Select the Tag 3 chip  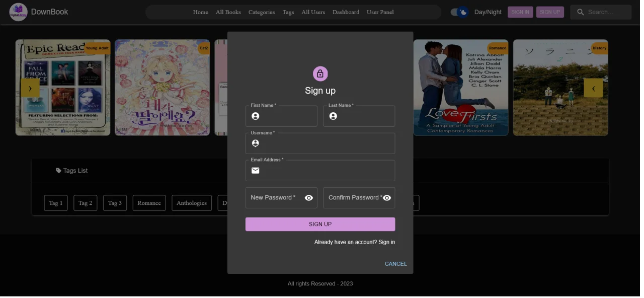coord(115,203)
